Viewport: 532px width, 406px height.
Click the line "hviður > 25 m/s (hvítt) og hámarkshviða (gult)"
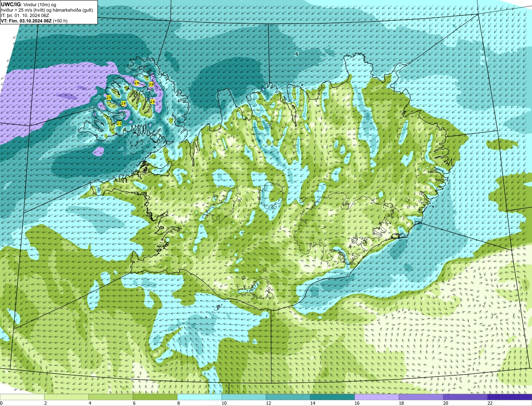point(47,10)
